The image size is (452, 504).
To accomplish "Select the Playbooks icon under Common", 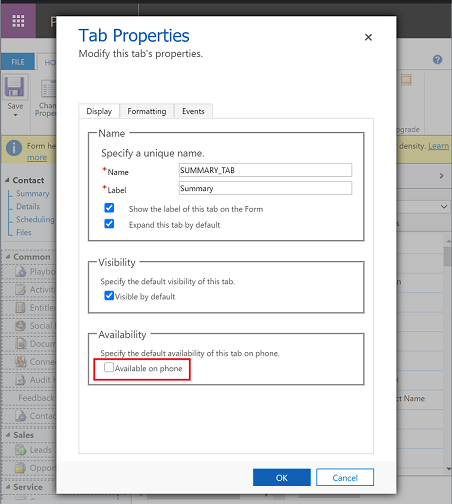I will pyautogui.click(x=21, y=271).
